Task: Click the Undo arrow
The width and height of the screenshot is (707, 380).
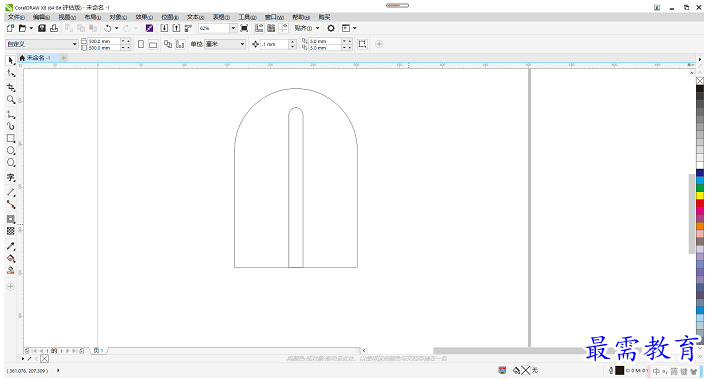Action: [107, 28]
